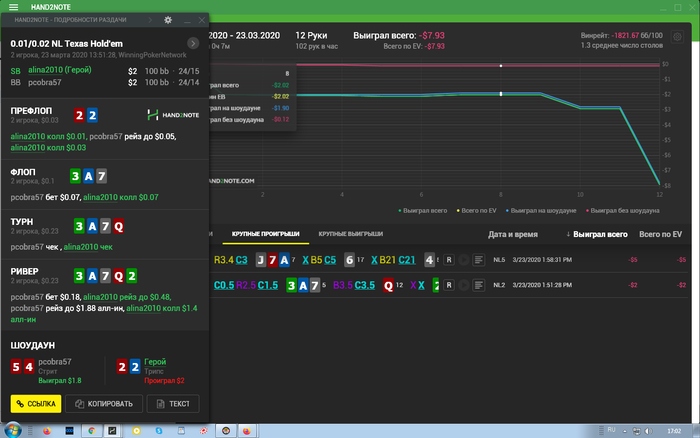Click R replay button for NL5 hand
Image resolution: width=700 pixels, height=438 pixels.
(x=449, y=259)
